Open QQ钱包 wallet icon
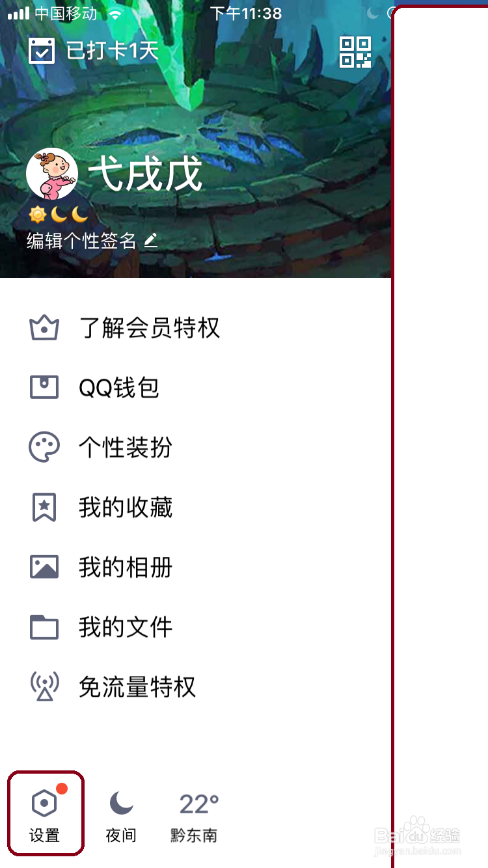Viewport: 488px width, 868px height. (44, 387)
